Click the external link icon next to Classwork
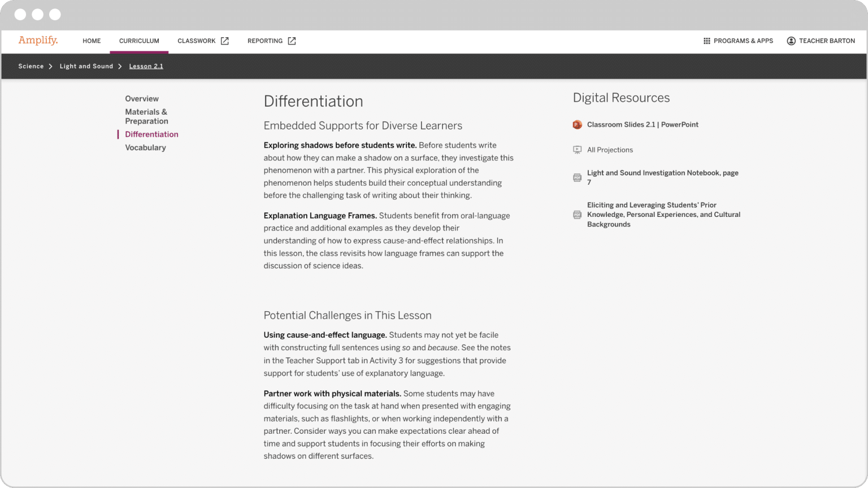The image size is (868, 488). [225, 41]
